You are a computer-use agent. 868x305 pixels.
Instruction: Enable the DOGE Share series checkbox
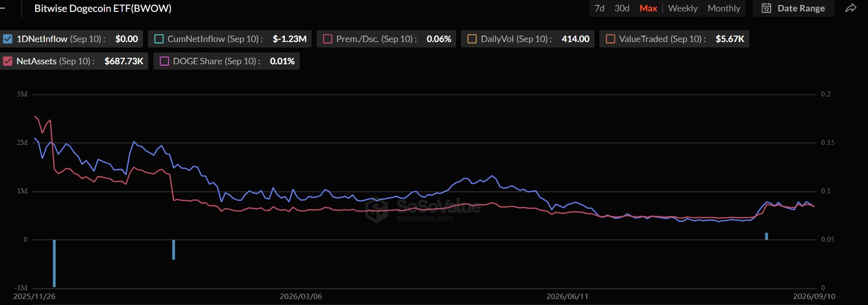coord(164,61)
